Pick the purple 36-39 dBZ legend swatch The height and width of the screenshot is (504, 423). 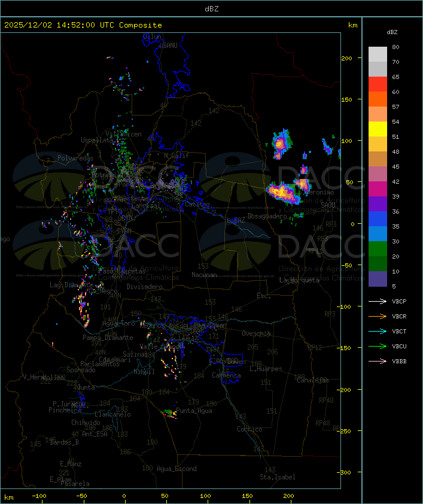(378, 204)
